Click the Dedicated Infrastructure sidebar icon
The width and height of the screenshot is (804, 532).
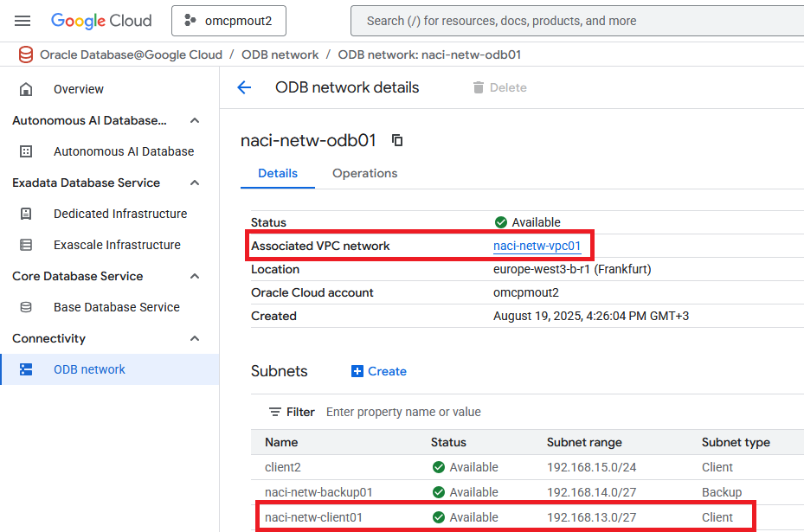coord(26,214)
